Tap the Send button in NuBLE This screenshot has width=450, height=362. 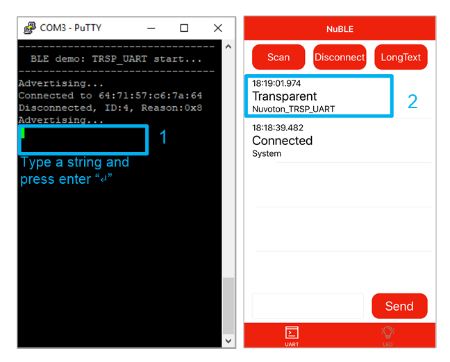click(399, 306)
